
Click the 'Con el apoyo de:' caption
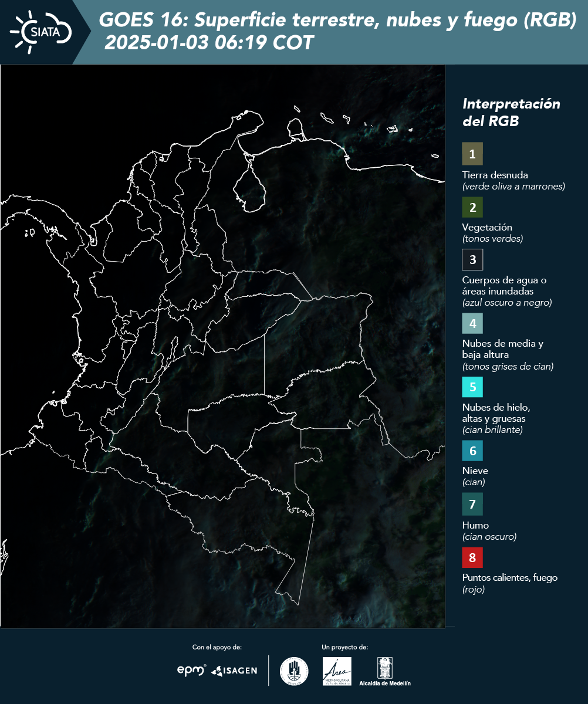tap(217, 647)
